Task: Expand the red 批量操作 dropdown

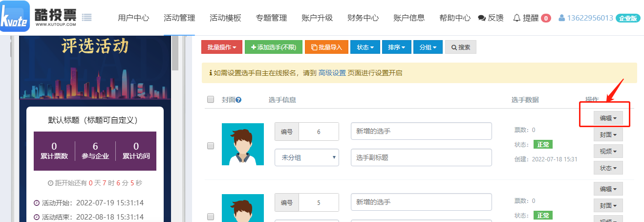Action: tap(222, 47)
